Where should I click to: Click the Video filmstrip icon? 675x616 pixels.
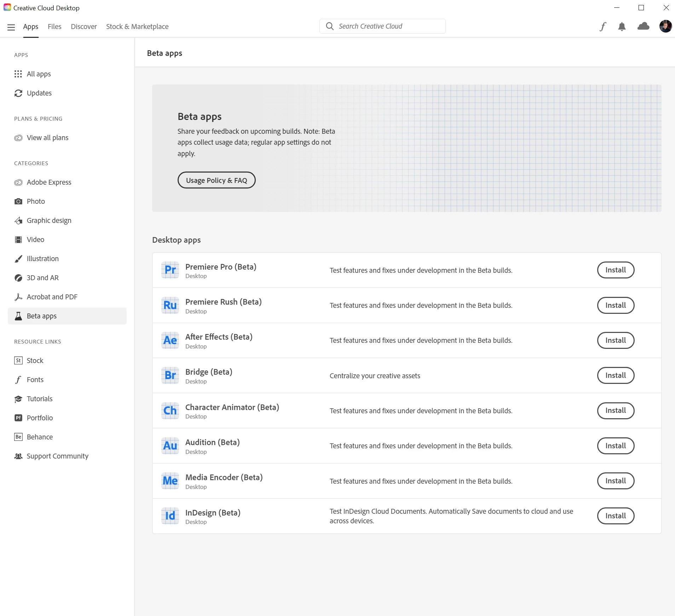[18, 240]
